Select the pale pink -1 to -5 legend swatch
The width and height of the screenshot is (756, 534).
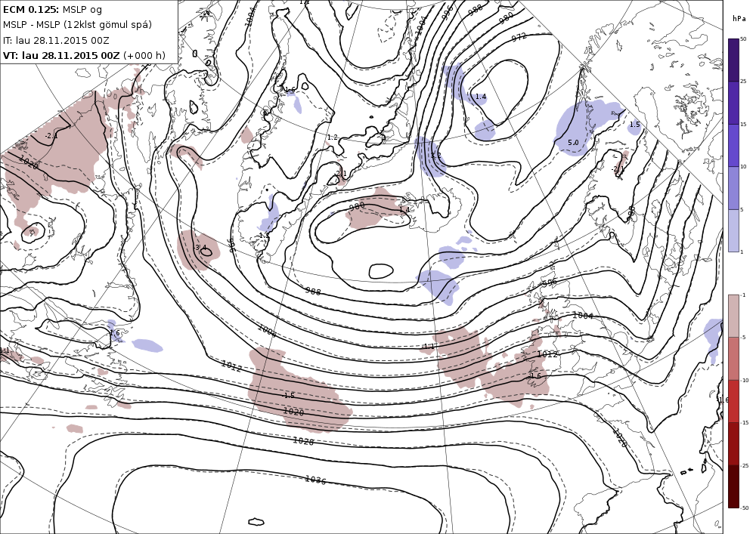click(x=733, y=316)
